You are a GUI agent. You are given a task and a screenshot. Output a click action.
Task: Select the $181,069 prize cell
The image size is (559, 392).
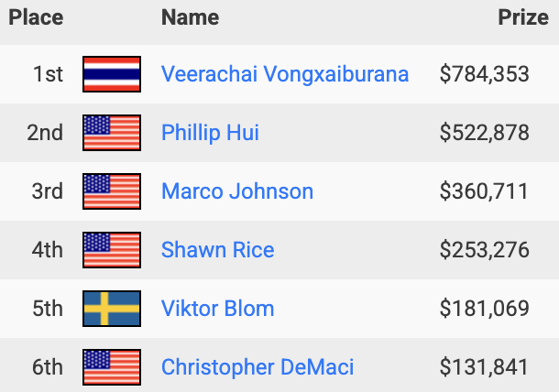click(484, 309)
